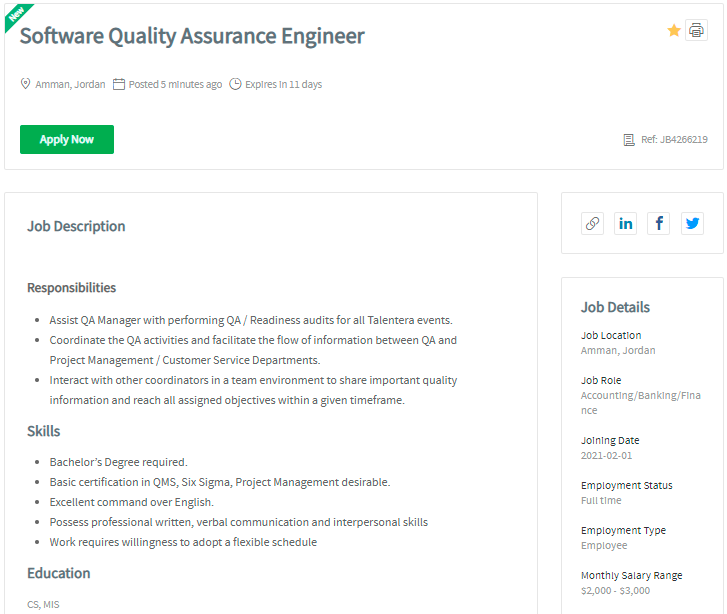Screen dimensions: 727x614
Task: Click the Job Details heading
Action: [x=615, y=307]
